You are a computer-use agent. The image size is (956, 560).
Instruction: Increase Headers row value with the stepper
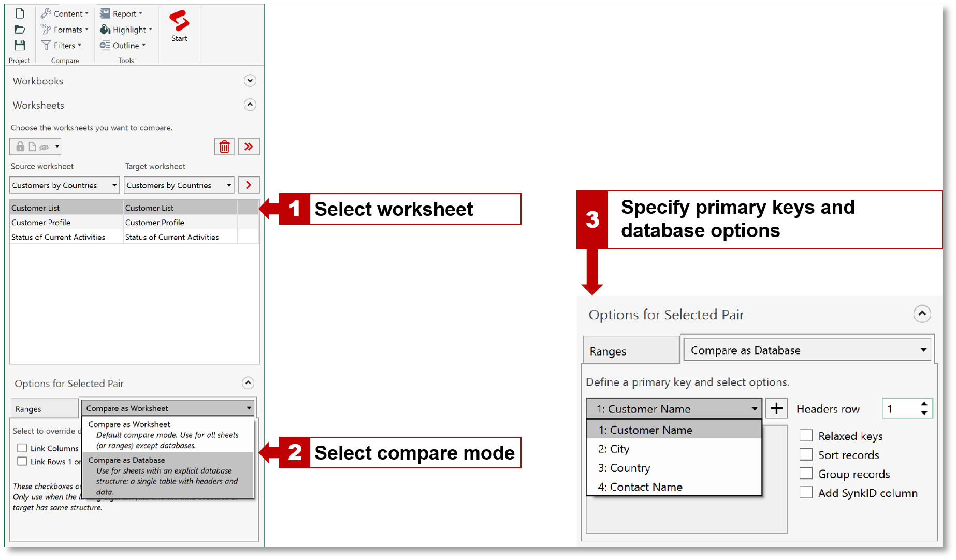pyautogui.click(x=925, y=404)
